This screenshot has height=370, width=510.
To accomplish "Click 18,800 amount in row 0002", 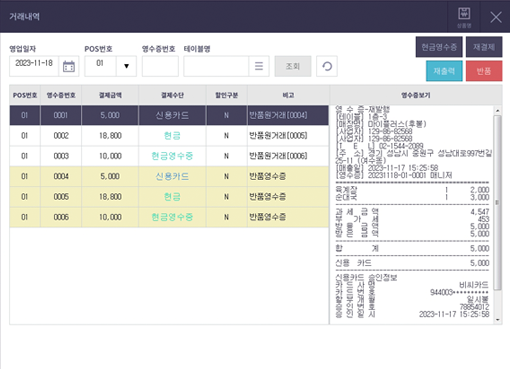I will (x=110, y=136).
